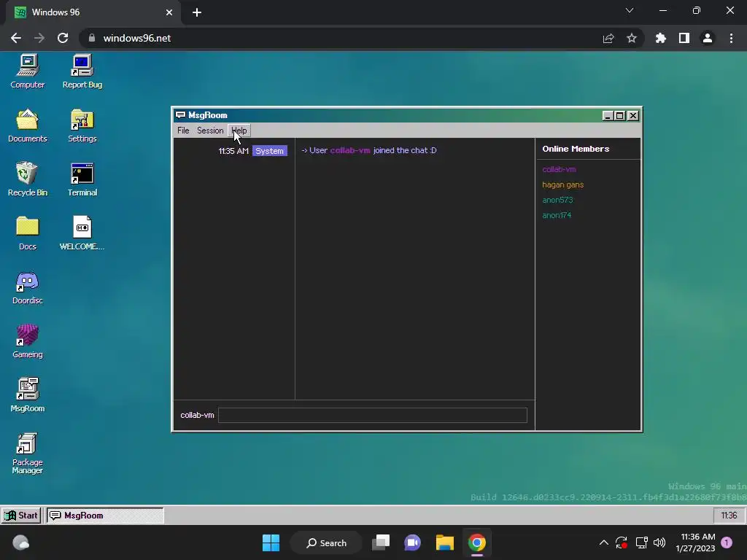Select the Docs folder icon
The width and height of the screenshot is (747, 560).
tap(27, 233)
